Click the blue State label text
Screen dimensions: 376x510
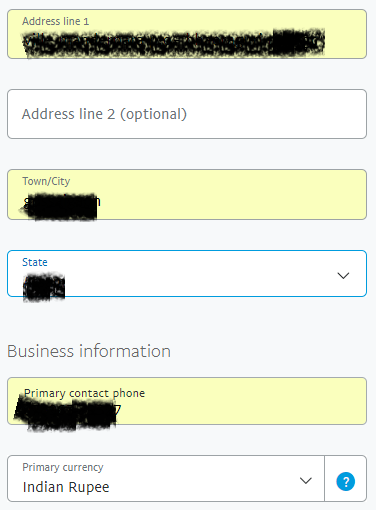35,262
